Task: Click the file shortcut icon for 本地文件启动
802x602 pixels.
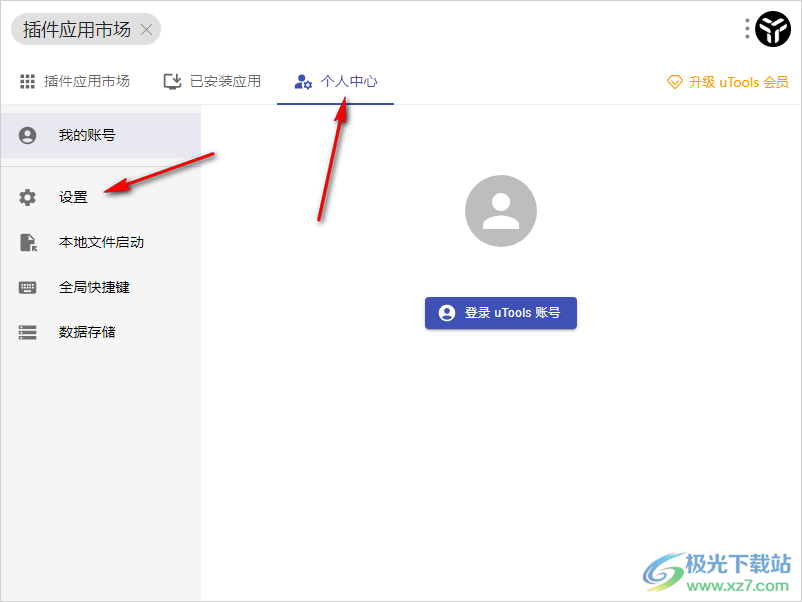Action: point(28,242)
